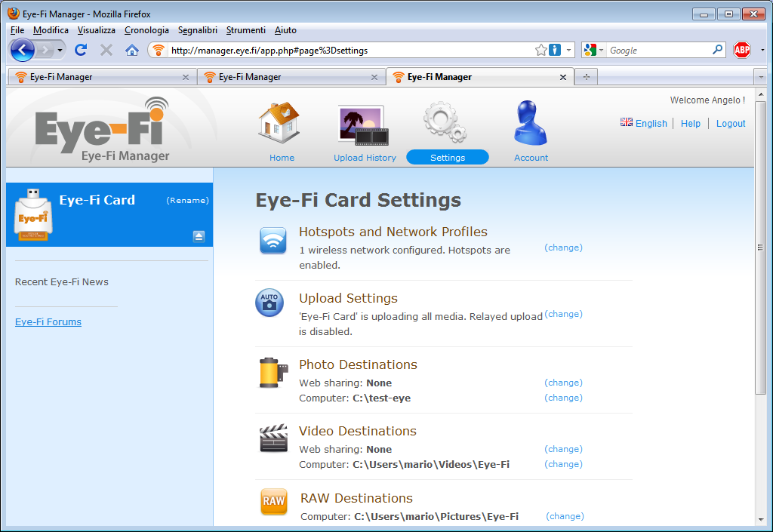Open the list all tabs dropdown
773x532 pixels.
[761, 77]
